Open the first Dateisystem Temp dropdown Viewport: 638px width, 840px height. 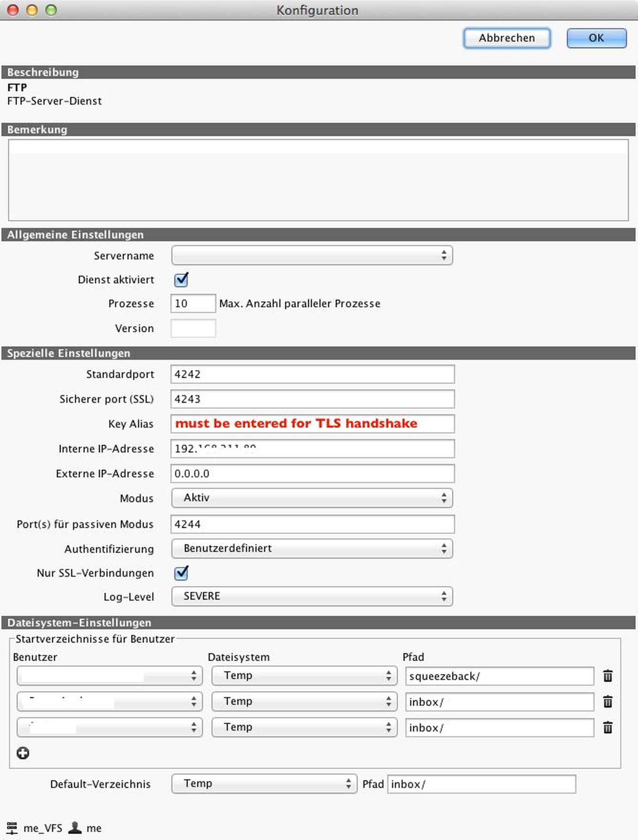point(304,676)
